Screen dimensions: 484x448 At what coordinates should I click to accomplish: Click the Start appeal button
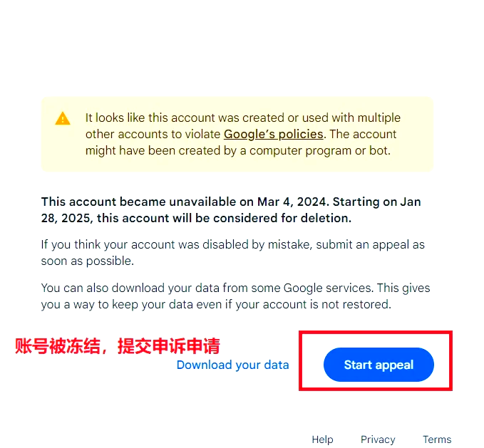click(x=379, y=365)
